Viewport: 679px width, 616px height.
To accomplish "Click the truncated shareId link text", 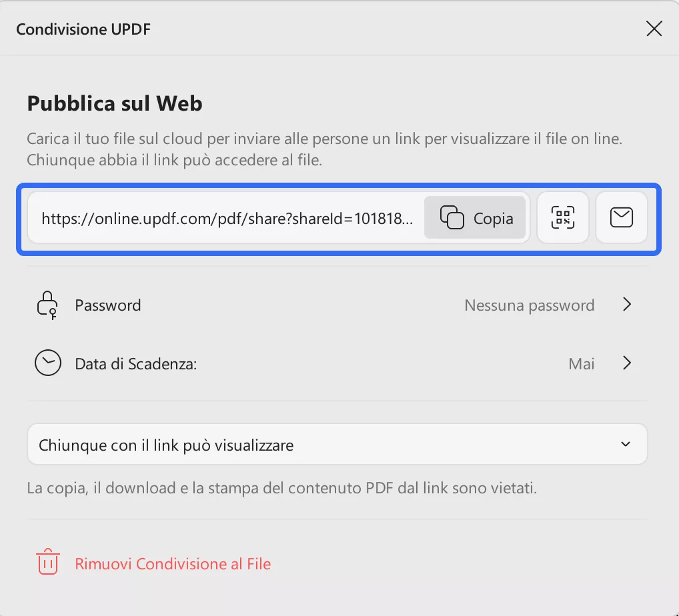I will click(227, 217).
